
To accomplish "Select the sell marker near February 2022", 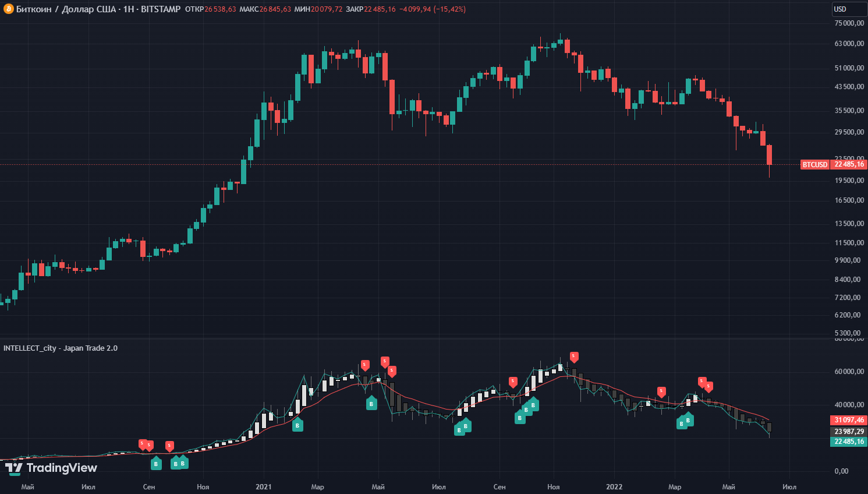I will click(x=661, y=391).
